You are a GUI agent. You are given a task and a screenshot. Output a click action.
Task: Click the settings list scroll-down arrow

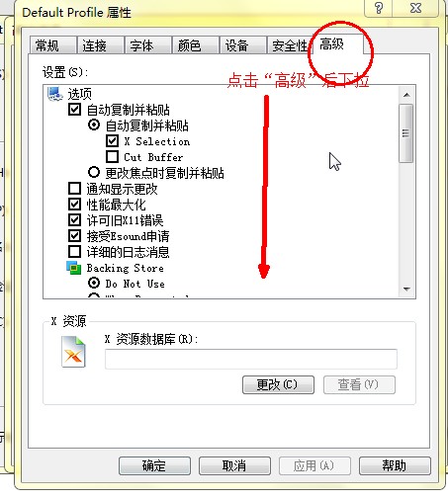click(406, 290)
